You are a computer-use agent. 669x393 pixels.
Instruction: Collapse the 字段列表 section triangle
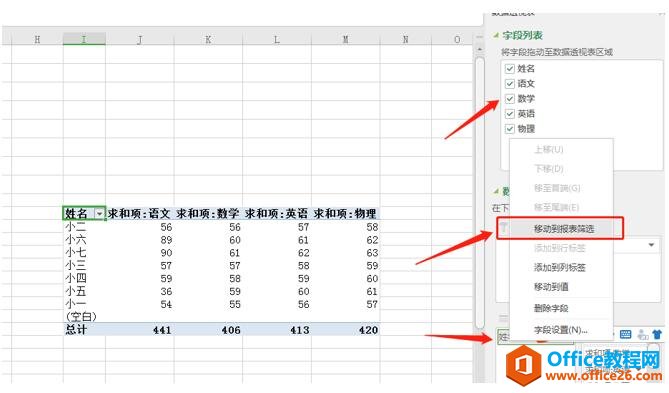495,35
